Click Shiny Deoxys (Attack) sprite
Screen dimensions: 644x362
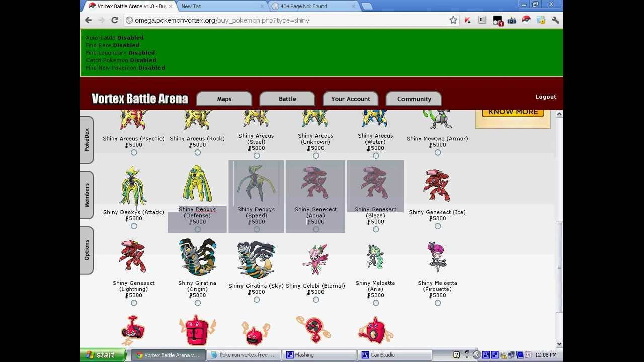133,186
